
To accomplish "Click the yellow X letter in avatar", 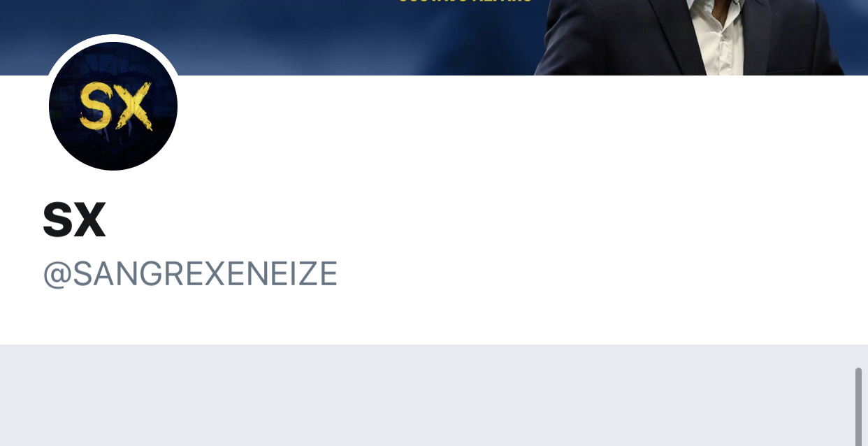I will click(x=133, y=106).
